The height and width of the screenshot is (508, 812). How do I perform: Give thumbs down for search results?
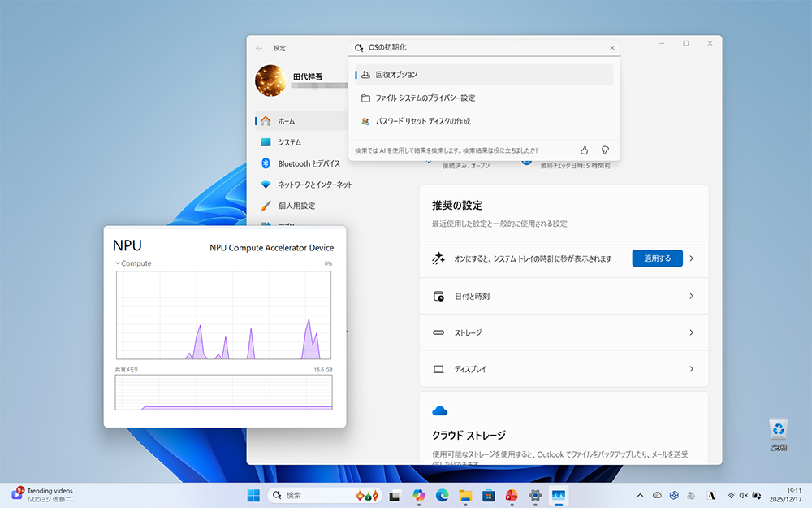pyautogui.click(x=605, y=150)
